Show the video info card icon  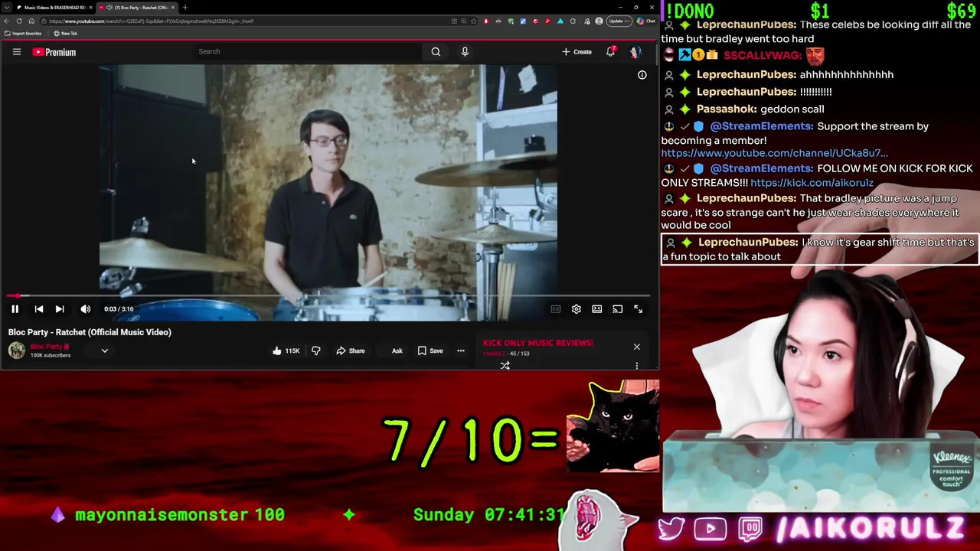coord(642,75)
